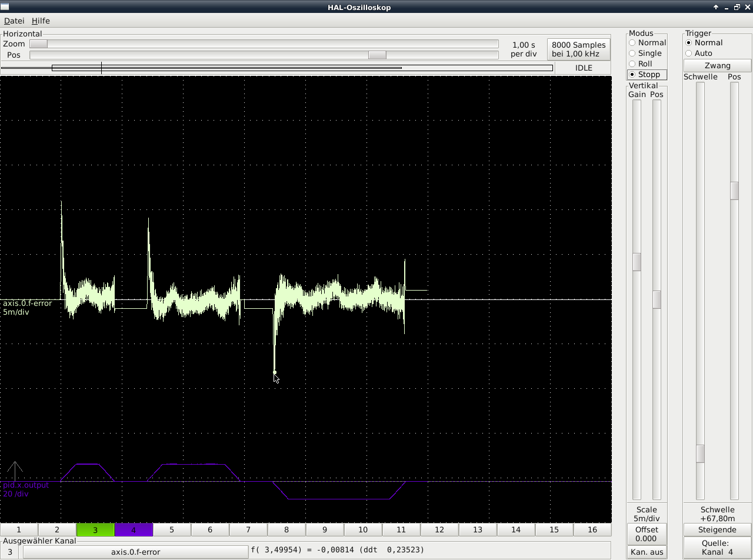753x560 pixels.
Task: Click the trigger Schwelle slider handle
Action: click(x=700, y=454)
